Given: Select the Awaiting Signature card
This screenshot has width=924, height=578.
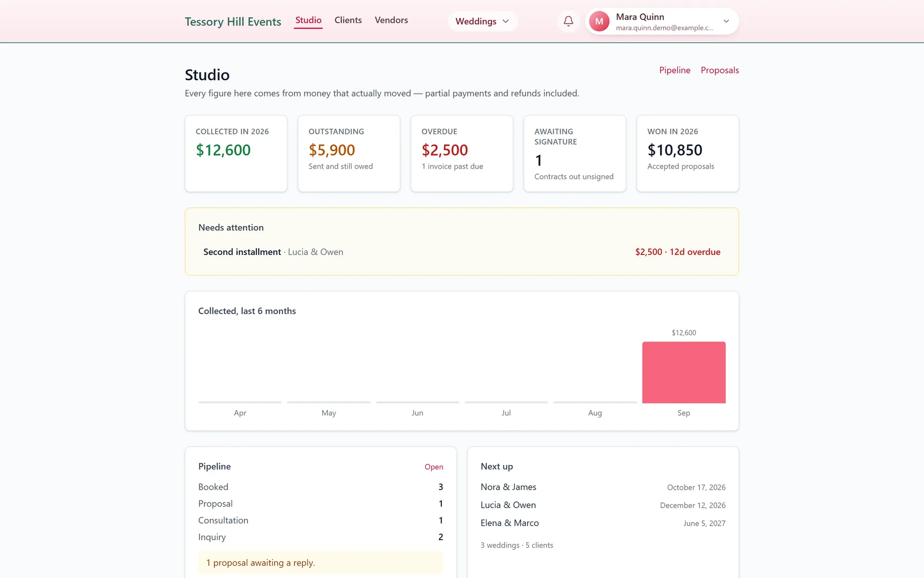Looking at the screenshot, I should (x=575, y=153).
